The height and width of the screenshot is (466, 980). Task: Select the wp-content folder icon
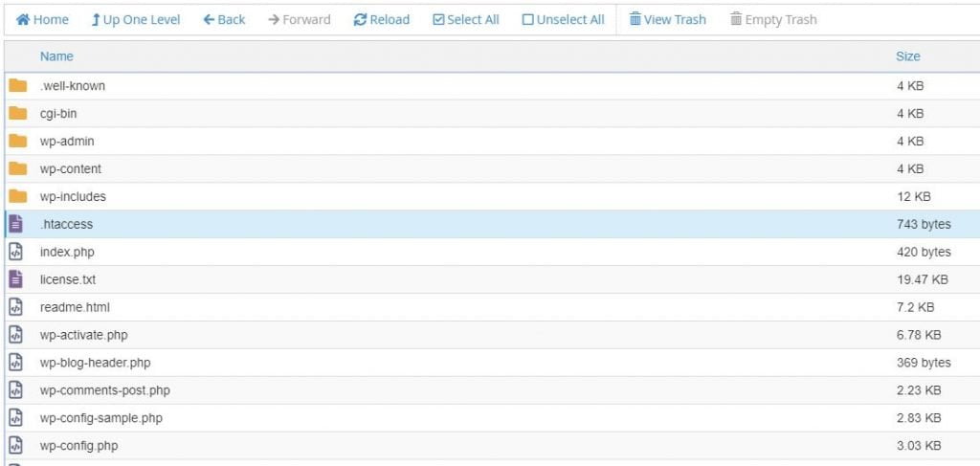[17, 169]
